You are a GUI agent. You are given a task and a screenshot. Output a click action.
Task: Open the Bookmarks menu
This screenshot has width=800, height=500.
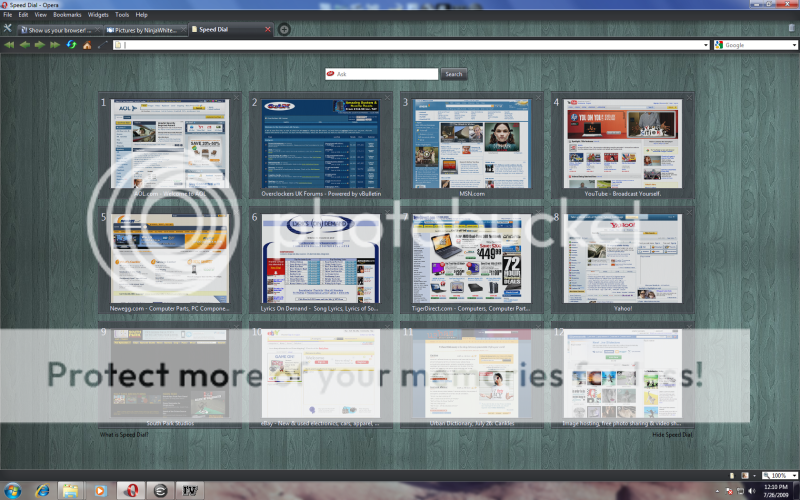point(67,15)
